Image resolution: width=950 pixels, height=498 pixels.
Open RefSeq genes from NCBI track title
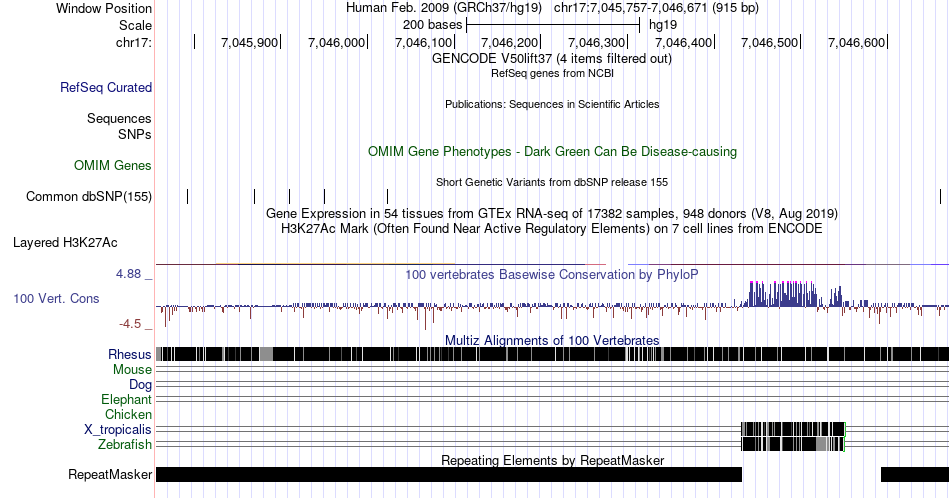[552, 73]
